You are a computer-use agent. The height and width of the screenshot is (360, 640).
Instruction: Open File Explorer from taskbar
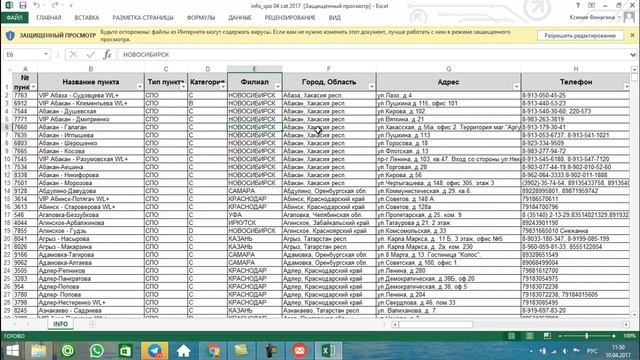coord(39,351)
